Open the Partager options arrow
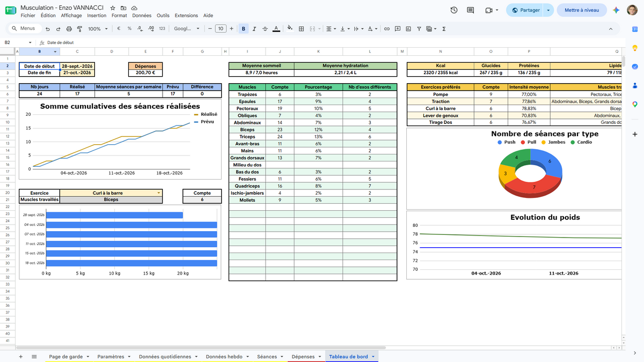This screenshot has height=362, width=644. click(x=548, y=10)
